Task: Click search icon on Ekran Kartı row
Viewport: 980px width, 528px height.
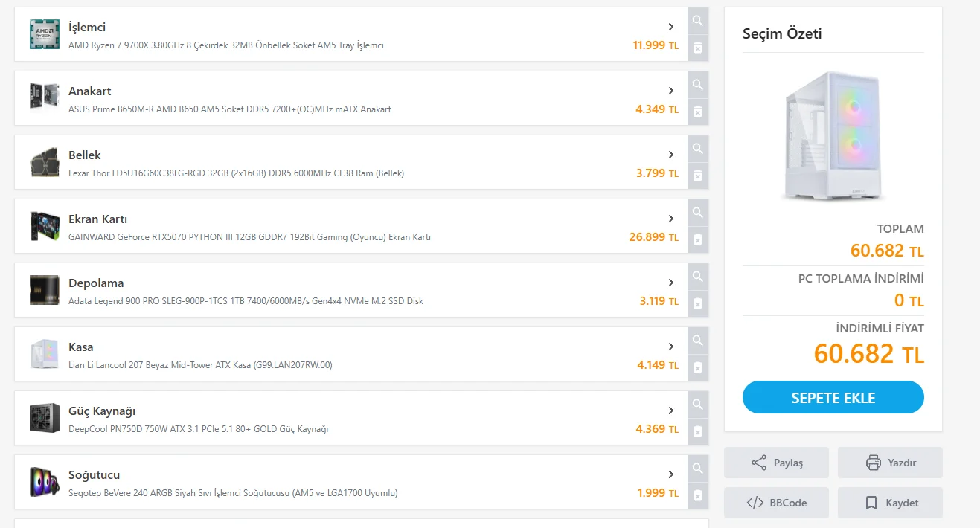Action: [697, 213]
